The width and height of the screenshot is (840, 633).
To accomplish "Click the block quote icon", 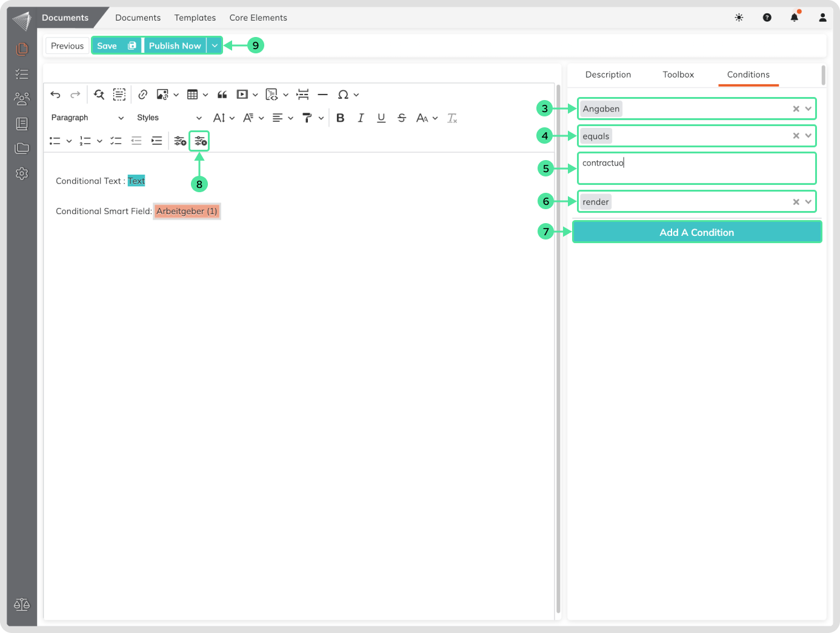I will [222, 95].
